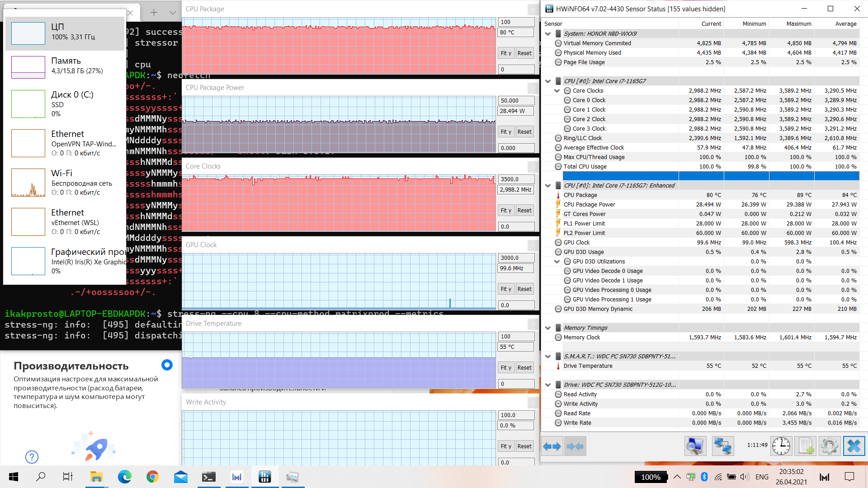Image resolution: width=868 pixels, height=488 pixels.
Task: Collapse the Core Clocks subtree
Action: click(557, 90)
